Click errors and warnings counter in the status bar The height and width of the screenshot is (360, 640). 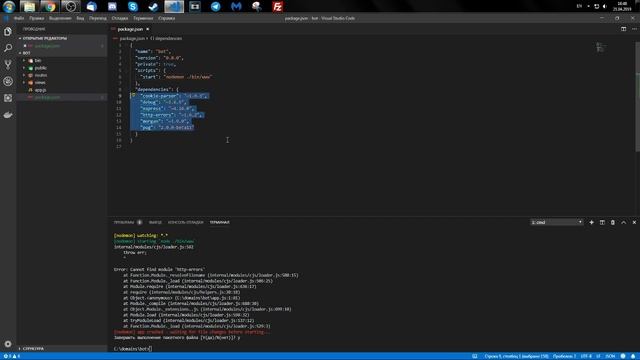click(12, 356)
